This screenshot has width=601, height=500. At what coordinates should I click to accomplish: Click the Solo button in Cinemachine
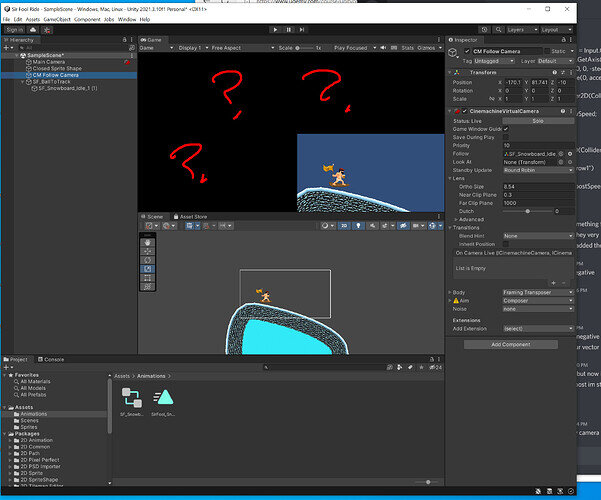(538, 121)
